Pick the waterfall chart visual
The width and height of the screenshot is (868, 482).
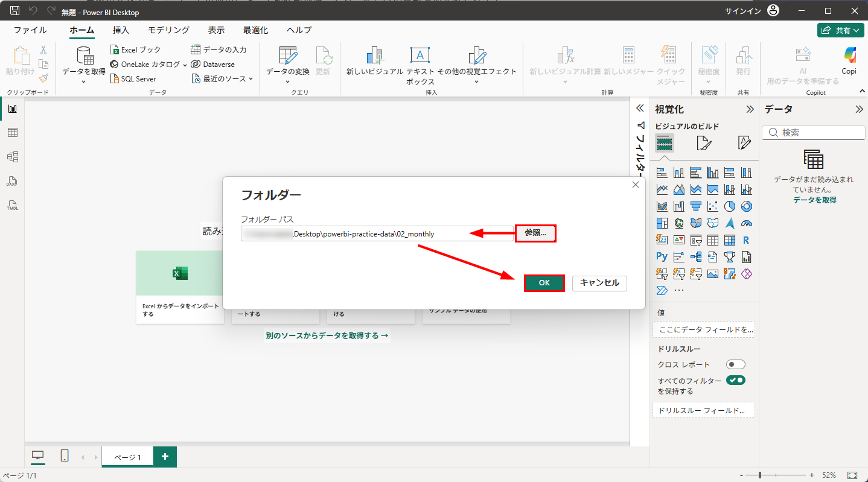point(678,206)
